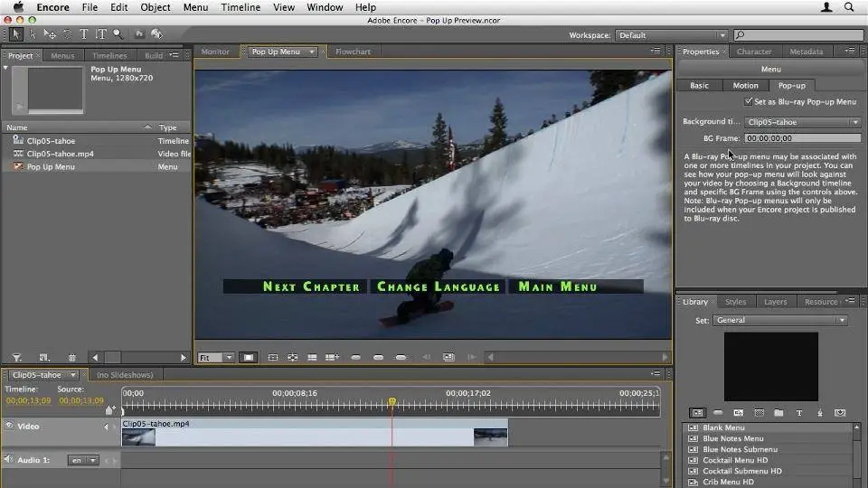Open the Library Set General dropdown
The height and width of the screenshot is (488, 868).
click(x=779, y=320)
